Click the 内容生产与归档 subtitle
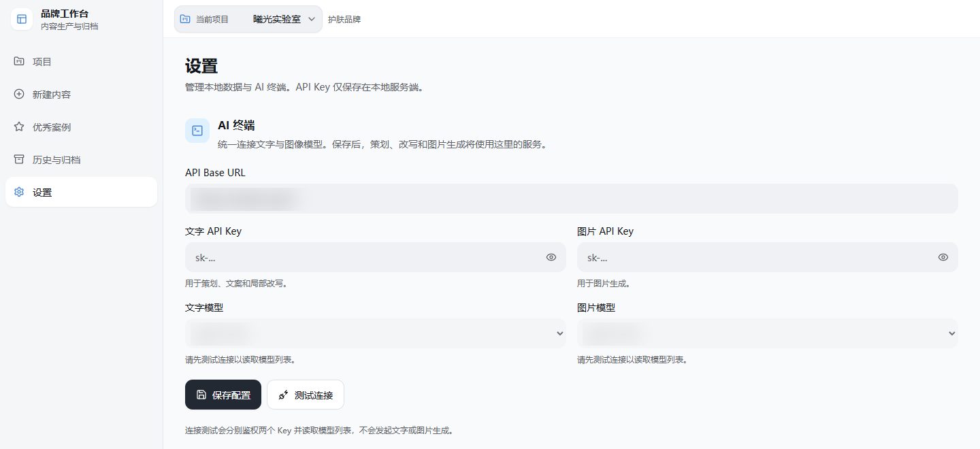980x449 pixels. pyautogui.click(x=69, y=27)
